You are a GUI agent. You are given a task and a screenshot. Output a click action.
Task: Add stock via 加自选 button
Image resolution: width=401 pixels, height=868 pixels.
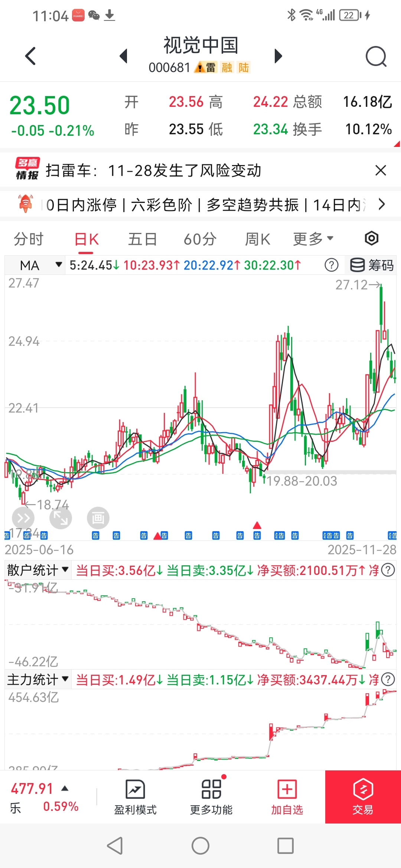(287, 797)
